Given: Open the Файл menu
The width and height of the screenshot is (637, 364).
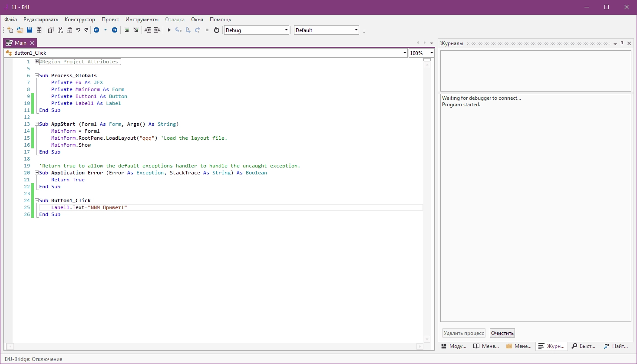Looking at the screenshot, I should click(x=11, y=20).
